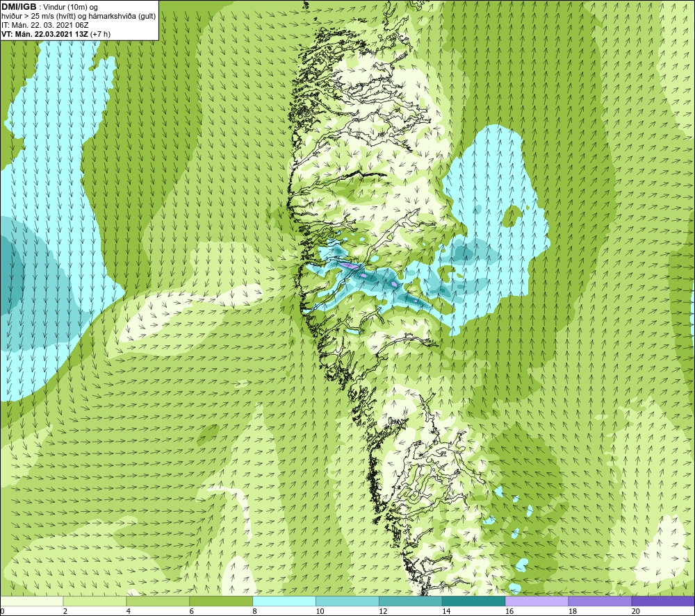The width and height of the screenshot is (695, 616).
Task: Click the legend tick label "2"
Action: tap(65, 611)
